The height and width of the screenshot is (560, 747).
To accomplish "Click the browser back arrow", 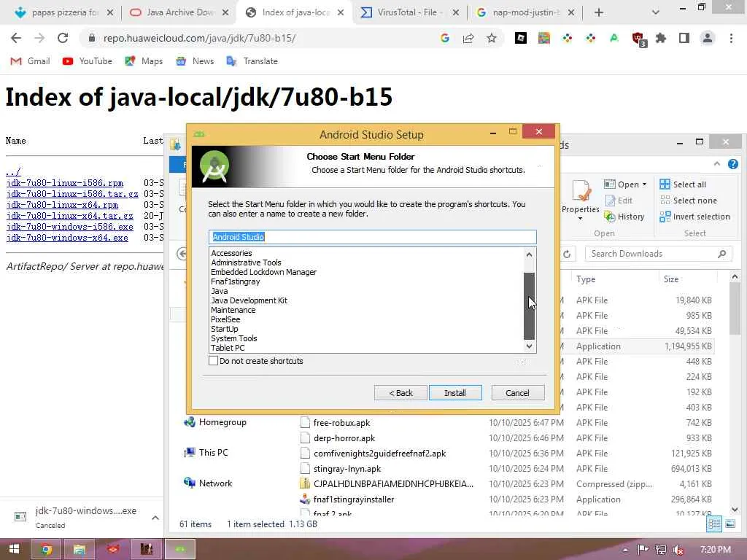I will click(x=16, y=38).
